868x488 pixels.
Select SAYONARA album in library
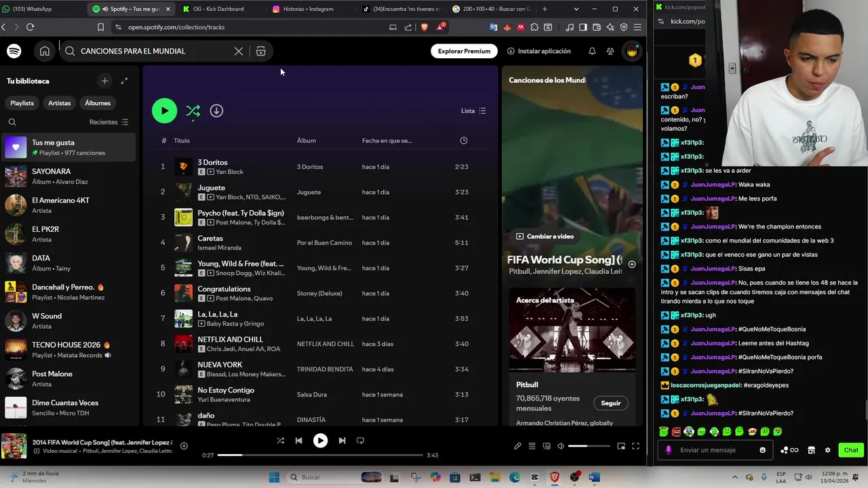pyautogui.click(x=69, y=176)
